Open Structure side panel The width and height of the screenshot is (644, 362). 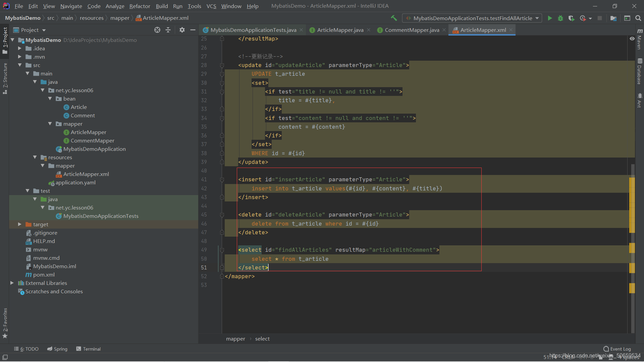(5, 78)
